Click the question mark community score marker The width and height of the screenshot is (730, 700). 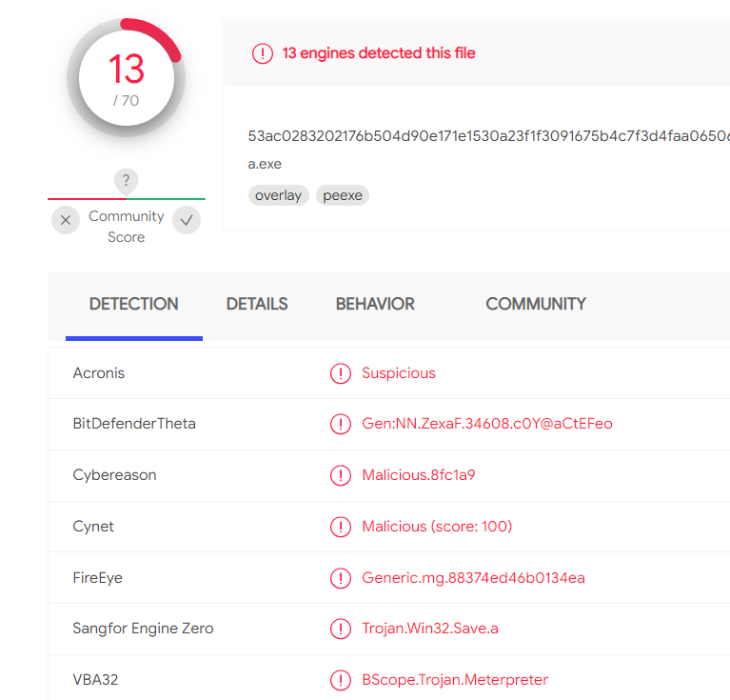(x=127, y=181)
